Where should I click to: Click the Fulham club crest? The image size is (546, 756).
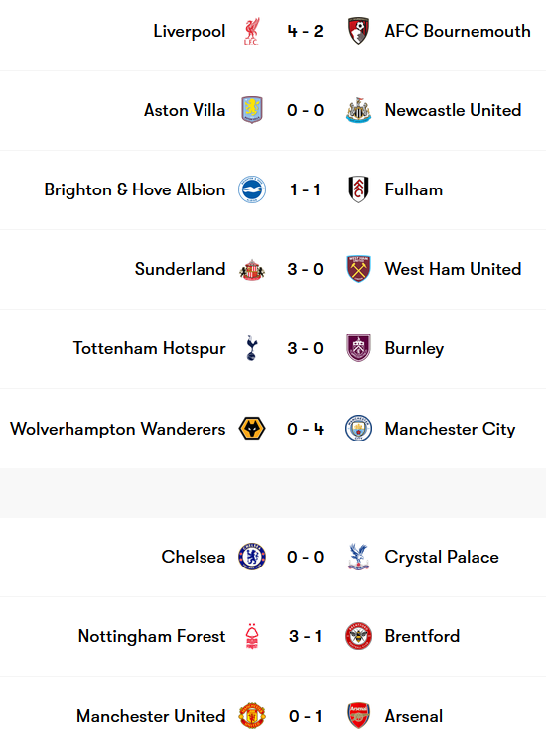click(x=358, y=189)
